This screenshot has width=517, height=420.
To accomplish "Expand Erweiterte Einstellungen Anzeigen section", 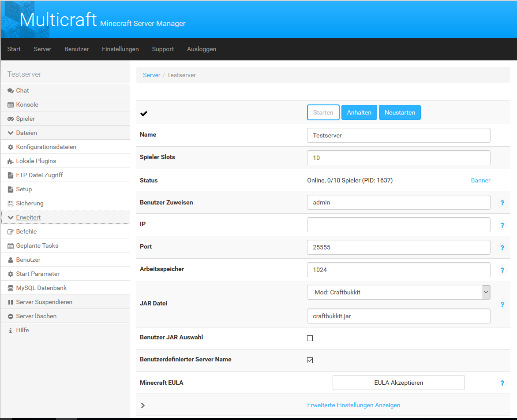I will (353, 405).
